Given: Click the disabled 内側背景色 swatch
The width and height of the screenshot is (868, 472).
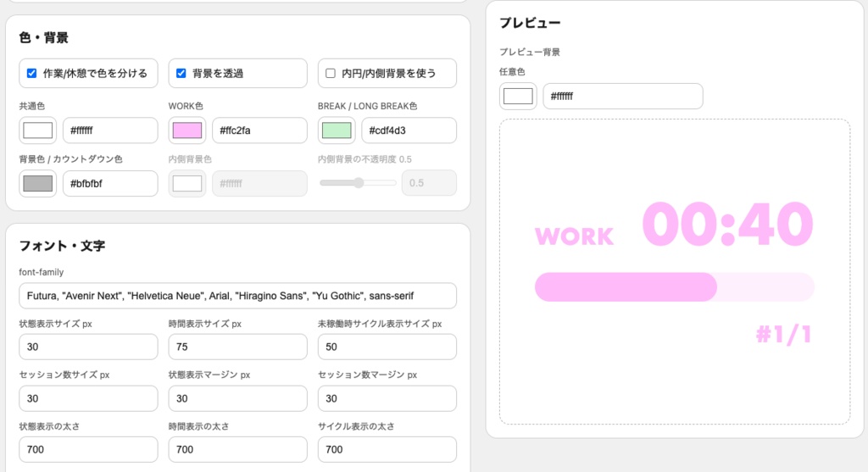Looking at the screenshot, I should [x=187, y=184].
